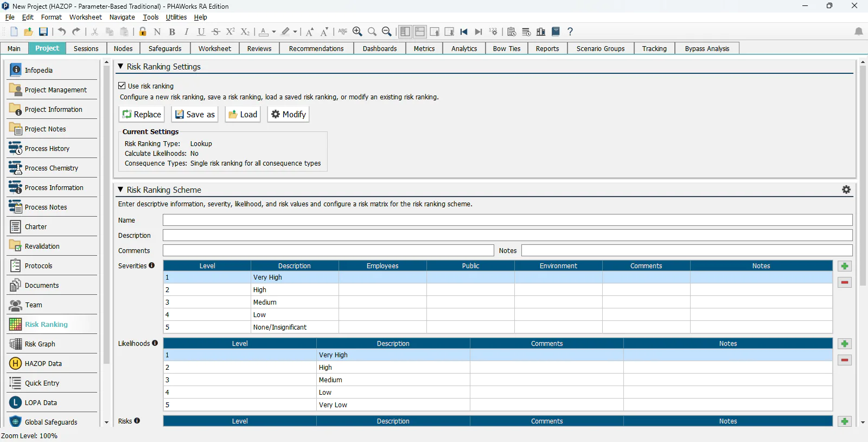The image size is (868, 442).
Task: Click the Replace button
Action: (142, 114)
